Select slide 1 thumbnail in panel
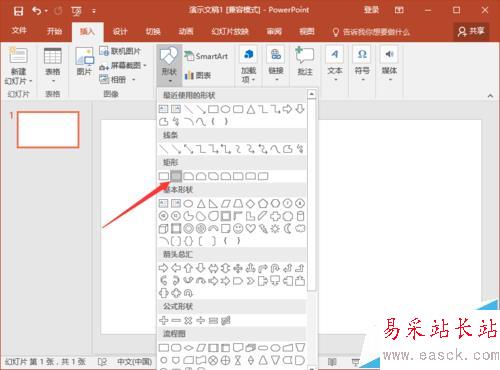500x370 pixels. point(48,129)
